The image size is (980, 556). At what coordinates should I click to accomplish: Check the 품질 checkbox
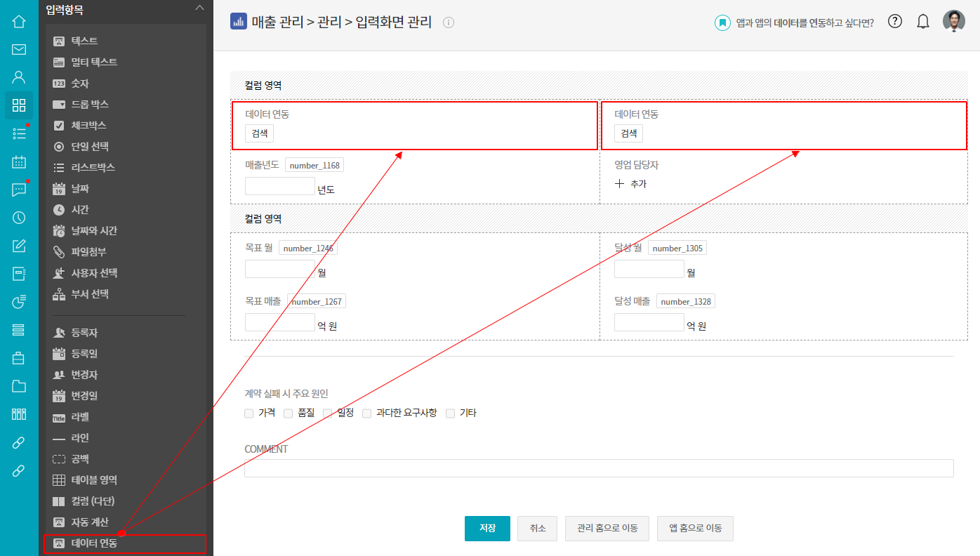click(x=289, y=413)
